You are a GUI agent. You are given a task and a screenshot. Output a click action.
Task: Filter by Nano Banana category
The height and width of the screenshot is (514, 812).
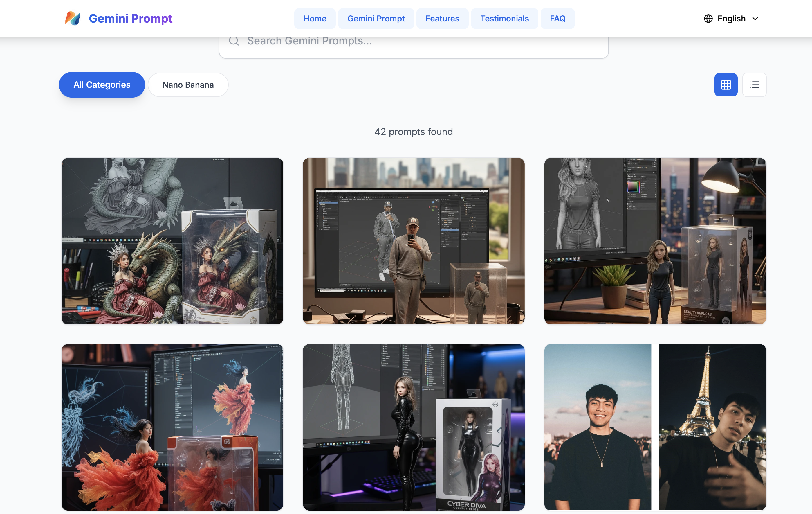coord(188,85)
